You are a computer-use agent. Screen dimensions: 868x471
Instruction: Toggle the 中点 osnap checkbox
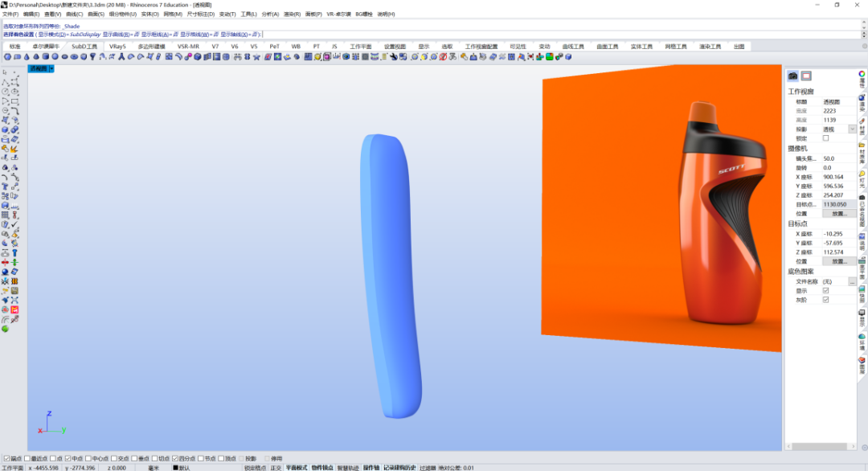[68, 459]
